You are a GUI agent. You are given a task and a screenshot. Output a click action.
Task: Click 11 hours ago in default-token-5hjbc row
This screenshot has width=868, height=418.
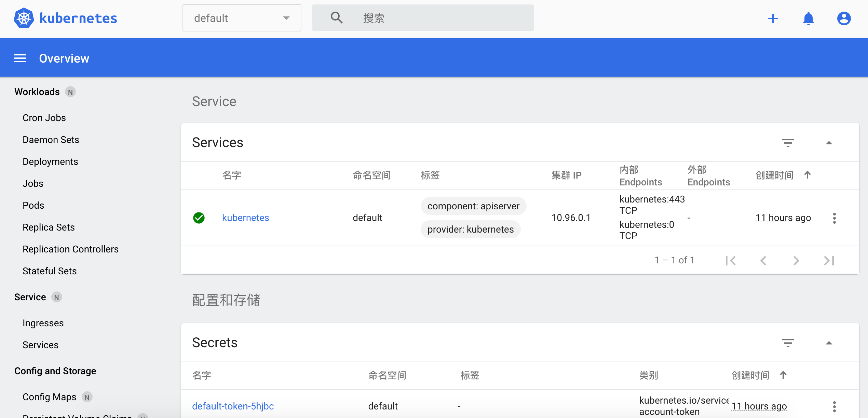click(759, 406)
